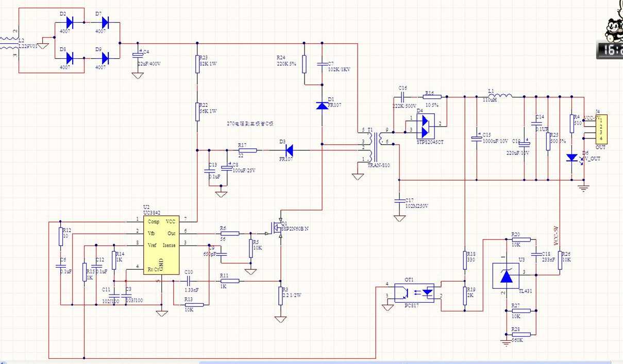Select resistor R4 510 above LED

tap(572, 124)
